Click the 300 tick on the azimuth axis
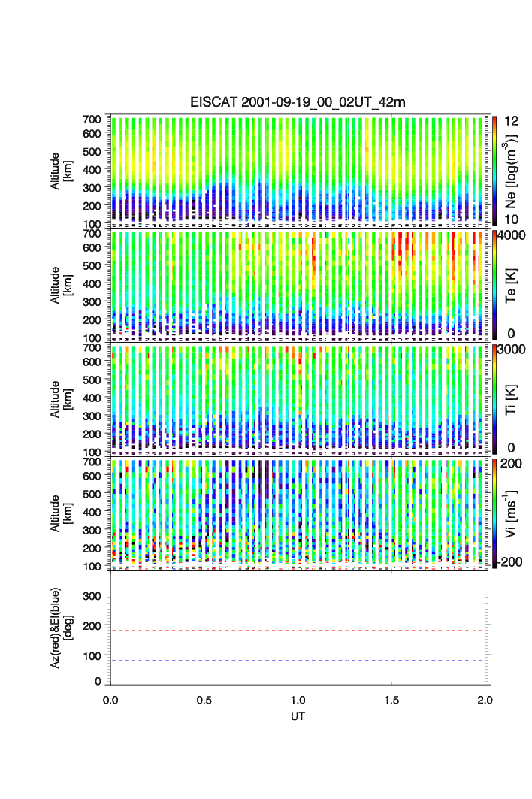 (x=92, y=596)
